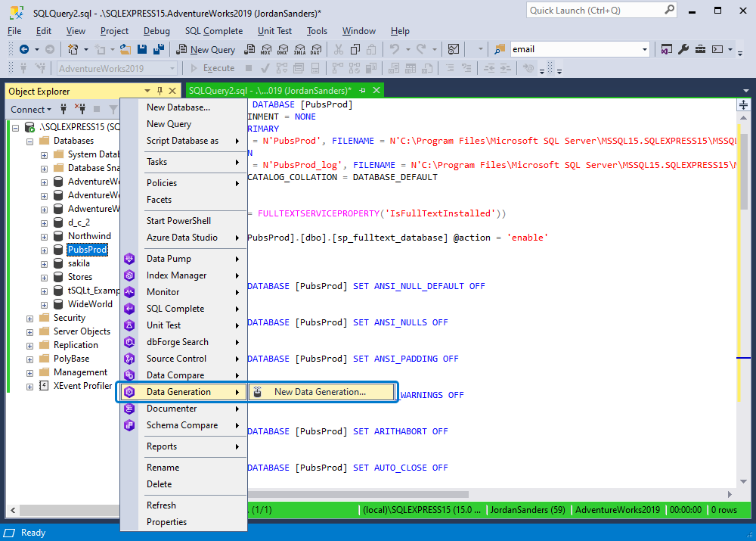Expand the Management folder node
756x541 pixels.
click(30, 373)
